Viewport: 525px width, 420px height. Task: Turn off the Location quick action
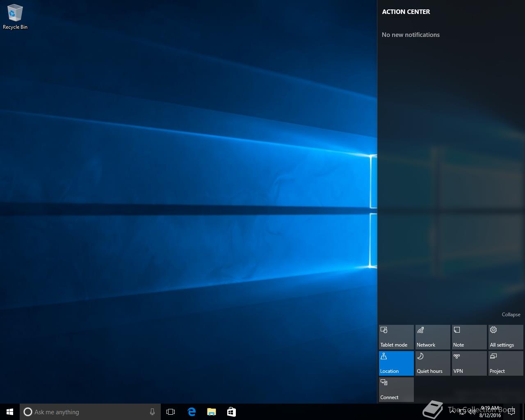396,363
